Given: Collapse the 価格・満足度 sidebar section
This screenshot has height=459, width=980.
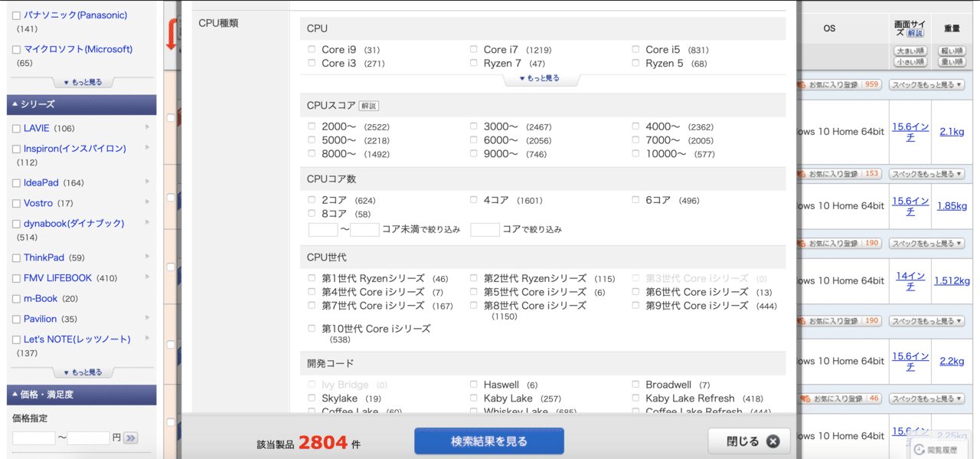Looking at the screenshot, I should (81, 394).
